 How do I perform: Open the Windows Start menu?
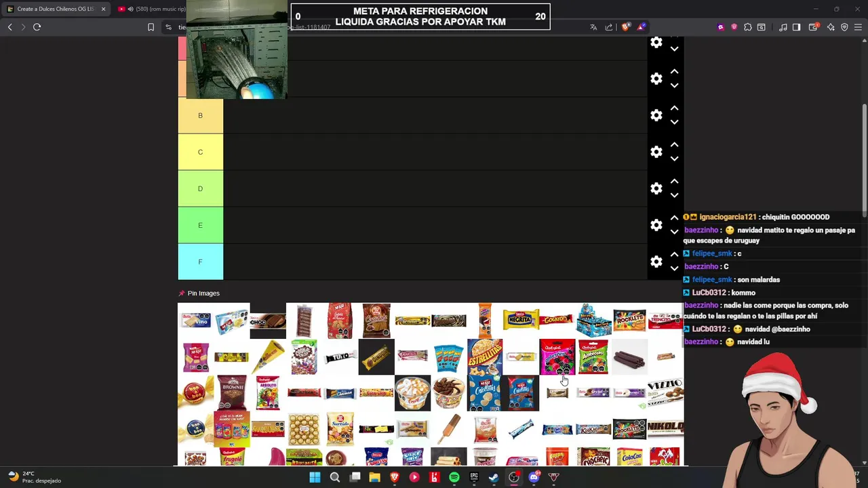[x=315, y=477]
